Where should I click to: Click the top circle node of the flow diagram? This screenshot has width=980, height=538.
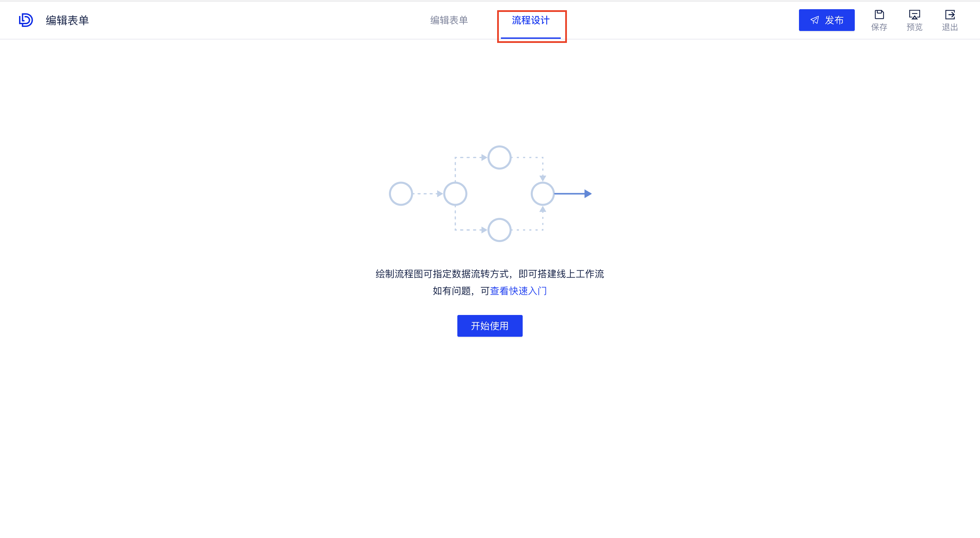point(499,157)
